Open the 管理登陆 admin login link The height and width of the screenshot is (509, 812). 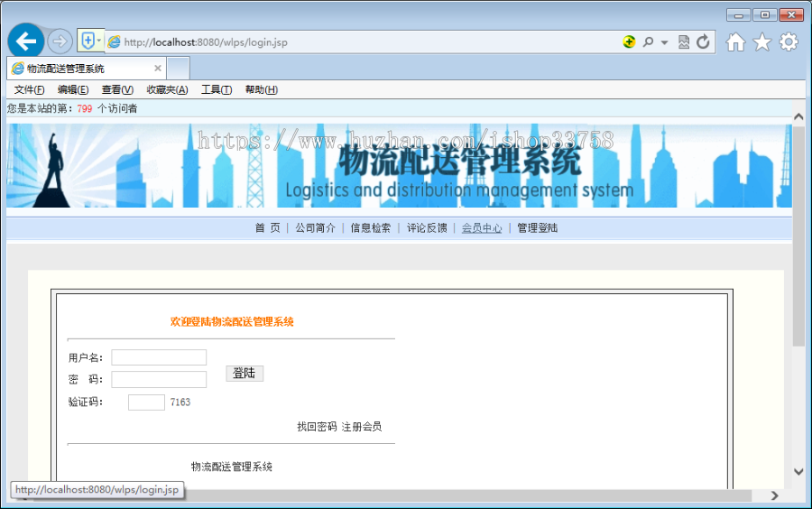coord(538,227)
